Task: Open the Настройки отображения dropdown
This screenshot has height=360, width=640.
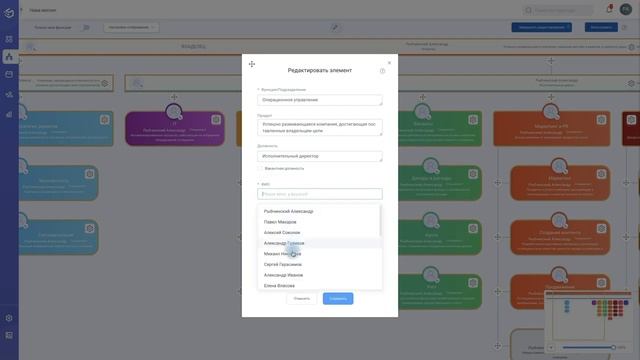Action: coord(131,27)
